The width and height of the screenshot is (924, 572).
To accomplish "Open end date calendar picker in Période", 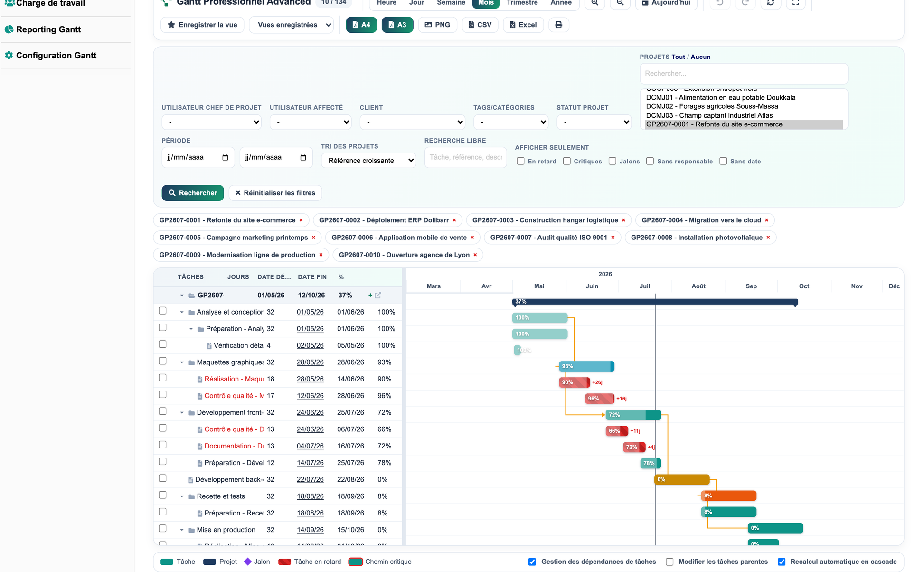I will point(303,157).
